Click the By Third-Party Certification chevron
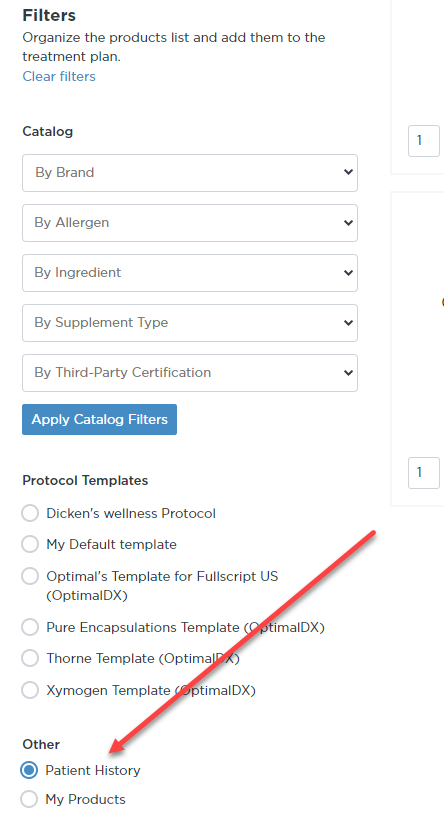The height and width of the screenshot is (822, 444). [x=348, y=373]
